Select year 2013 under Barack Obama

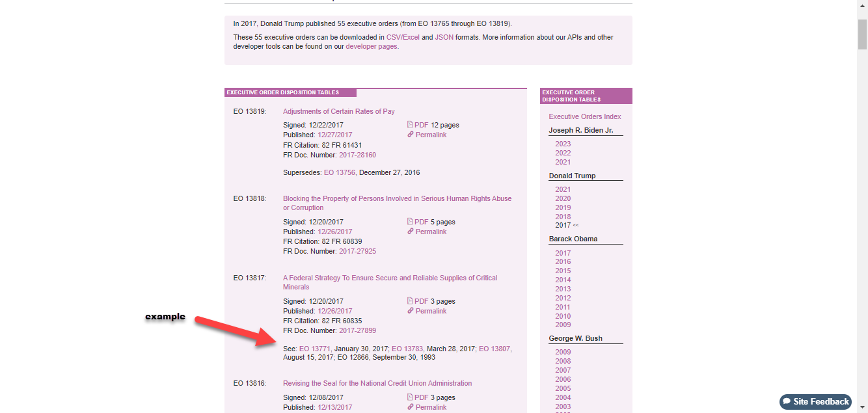563,289
